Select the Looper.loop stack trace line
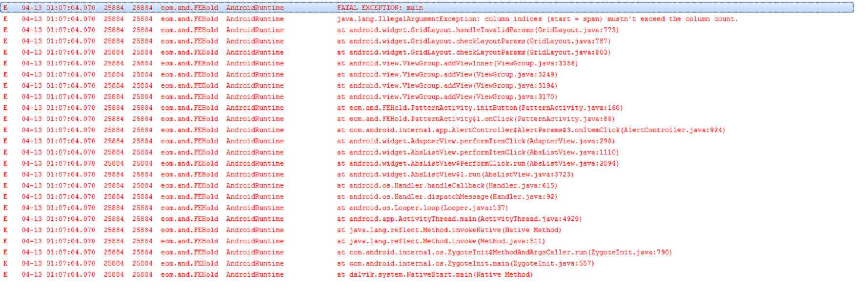The height and width of the screenshot is (289, 868). (422, 208)
